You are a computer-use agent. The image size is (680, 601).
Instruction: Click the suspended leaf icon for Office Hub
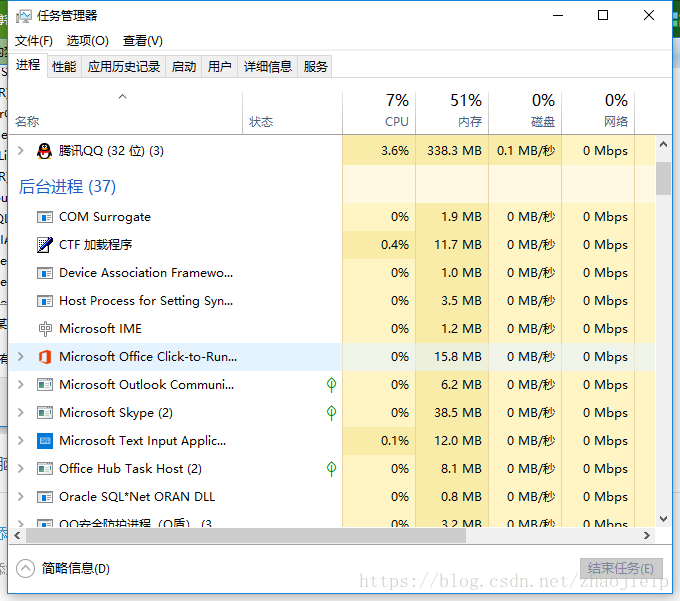(x=331, y=469)
